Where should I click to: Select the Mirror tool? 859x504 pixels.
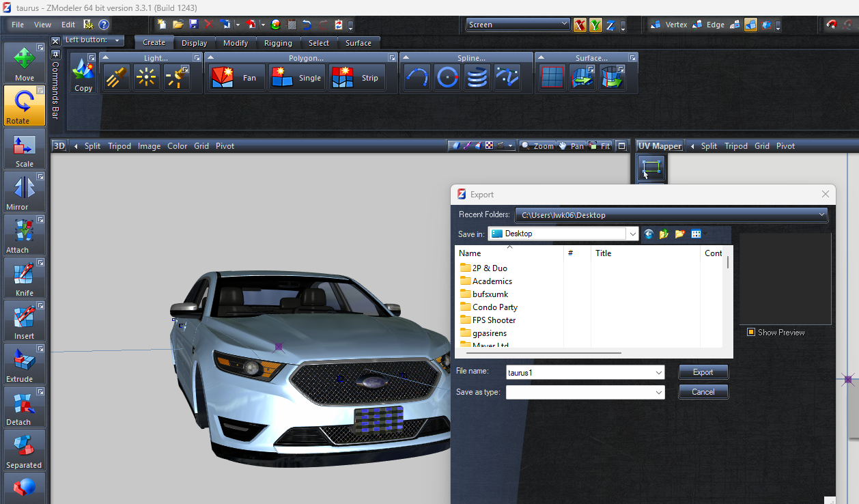click(25, 193)
